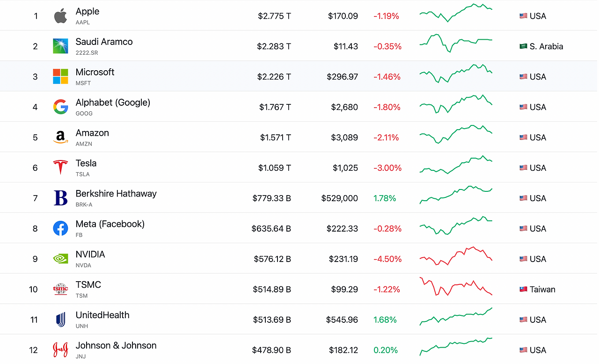Screen dimensions: 599x364
Task: Click the Google G logo icon
Action: [60, 107]
